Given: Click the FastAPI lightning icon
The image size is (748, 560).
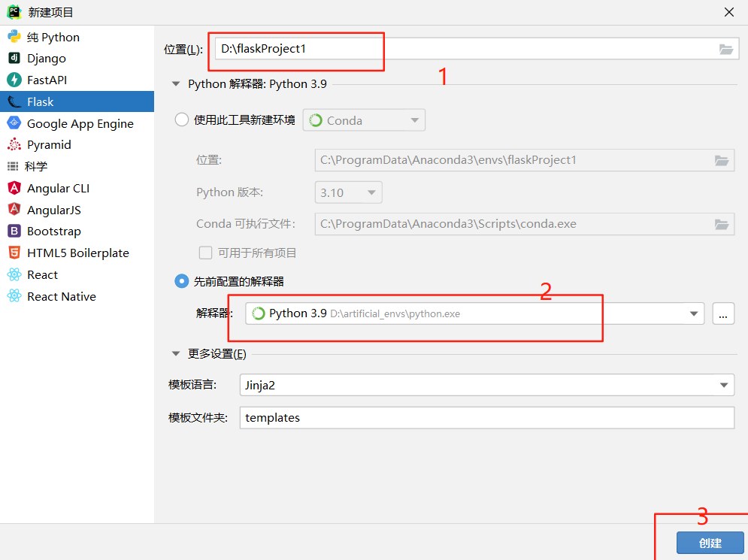Looking at the screenshot, I should pos(14,80).
